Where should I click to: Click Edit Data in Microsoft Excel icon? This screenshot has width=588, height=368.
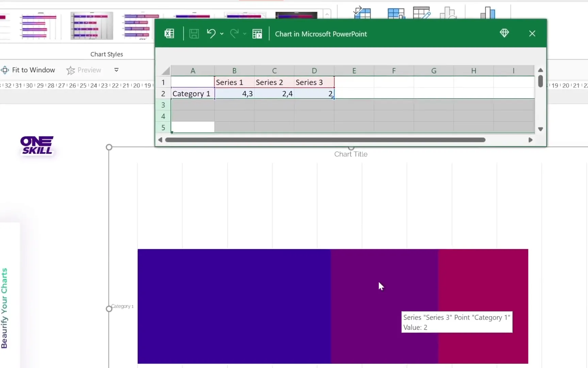(x=257, y=34)
